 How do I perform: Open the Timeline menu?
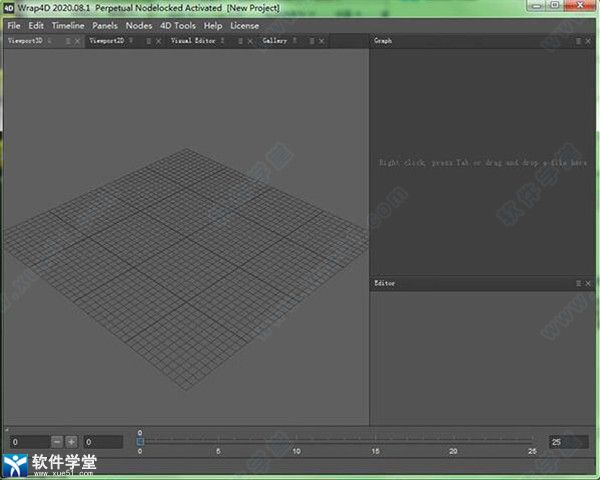pos(68,26)
